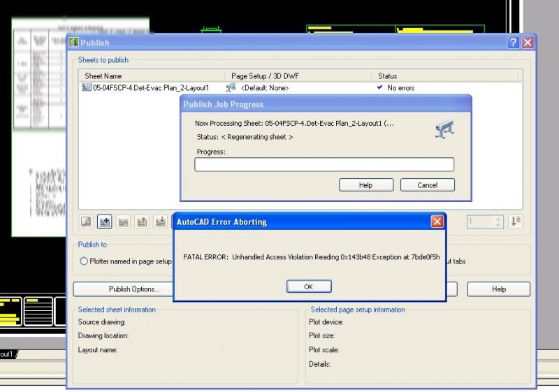Open the question mark help button in Publish title bar
The height and width of the screenshot is (392, 559).
[513, 43]
